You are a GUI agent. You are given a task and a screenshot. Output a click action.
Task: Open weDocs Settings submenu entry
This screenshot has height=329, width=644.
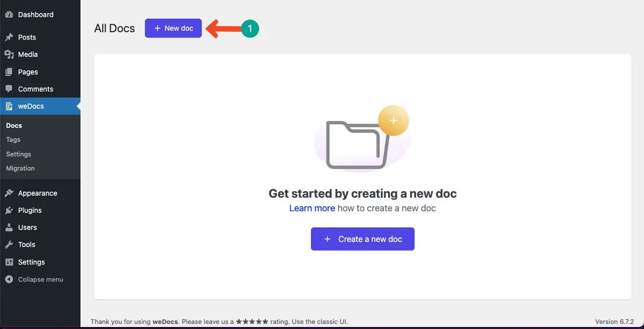[x=19, y=154]
